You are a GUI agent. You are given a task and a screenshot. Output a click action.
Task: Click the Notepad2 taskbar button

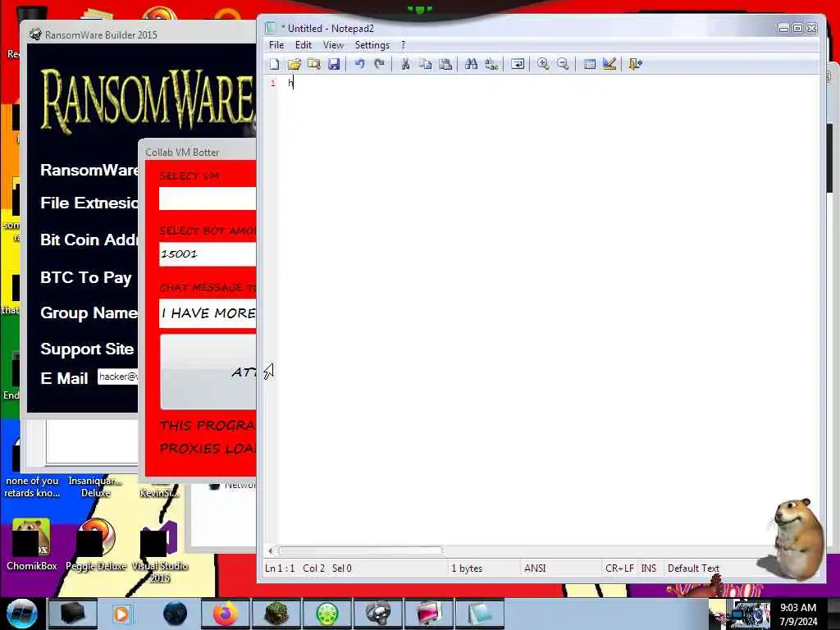tap(479, 614)
